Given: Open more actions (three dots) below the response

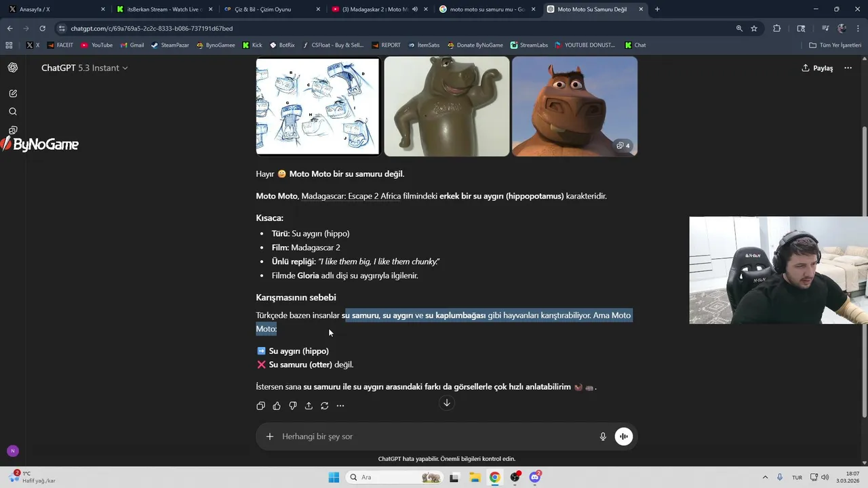Looking at the screenshot, I should coord(340,406).
